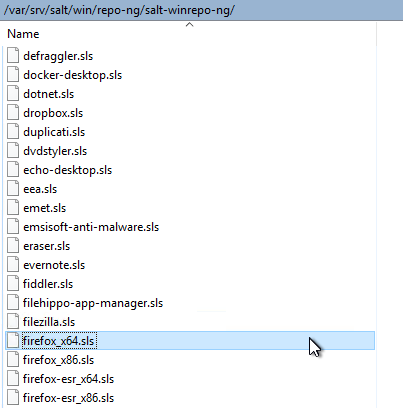Viewport: 403px width, 408px height.
Task: Click the file icon beside dvdstyler.sls
Action: pyautogui.click(x=13, y=150)
